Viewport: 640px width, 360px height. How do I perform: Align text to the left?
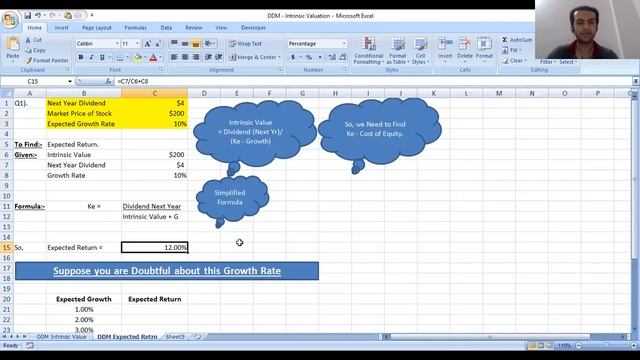174,57
